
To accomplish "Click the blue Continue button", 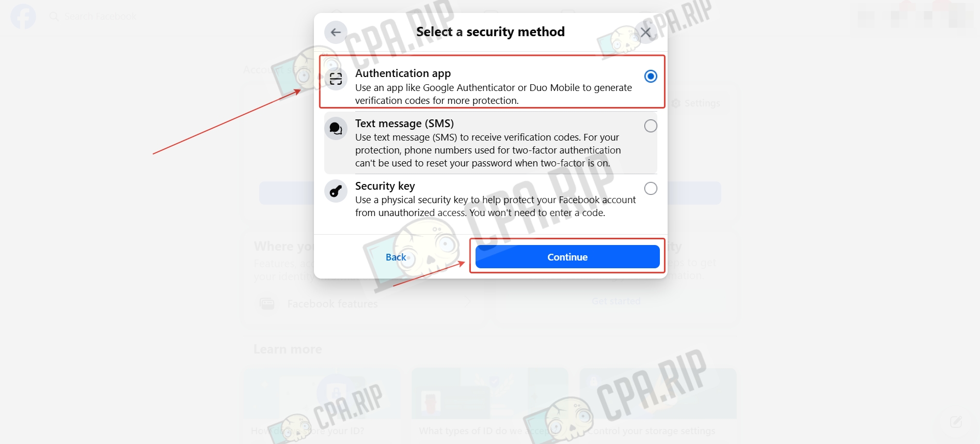I will 567,257.
